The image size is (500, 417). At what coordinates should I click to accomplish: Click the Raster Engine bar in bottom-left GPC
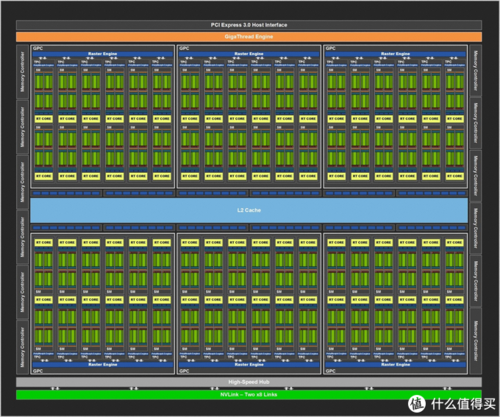point(103,365)
